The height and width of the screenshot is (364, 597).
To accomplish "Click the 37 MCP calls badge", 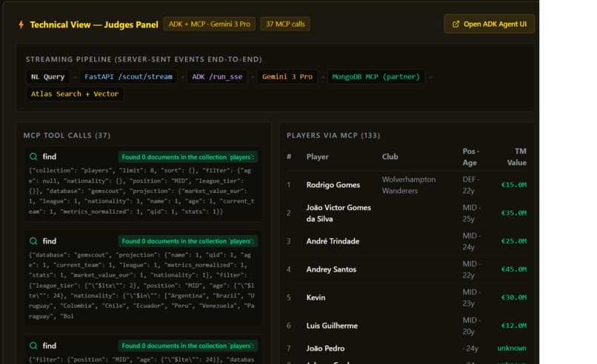I will [x=285, y=24].
